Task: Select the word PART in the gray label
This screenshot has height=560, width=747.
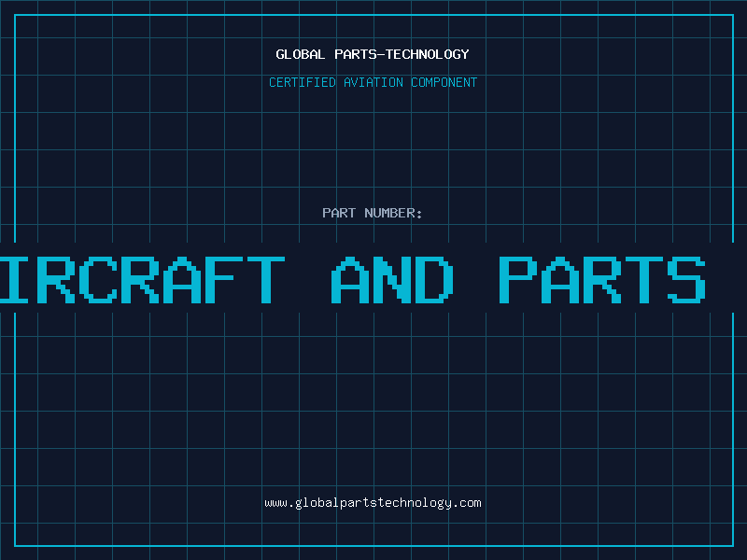Action: (339, 213)
